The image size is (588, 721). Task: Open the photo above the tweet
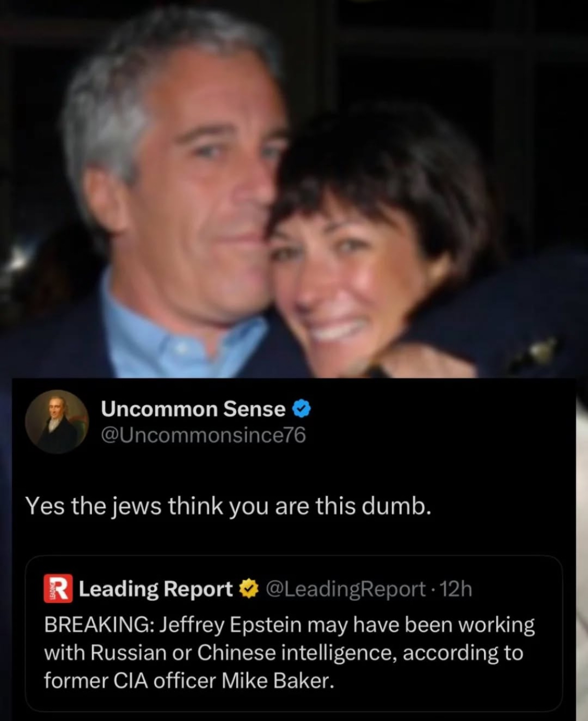[294, 188]
